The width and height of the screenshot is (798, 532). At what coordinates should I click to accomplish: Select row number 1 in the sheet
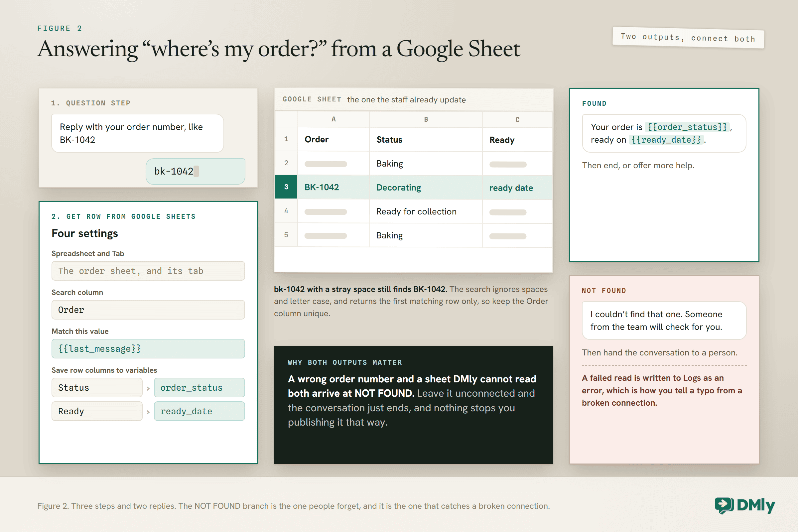(x=286, y=139)
